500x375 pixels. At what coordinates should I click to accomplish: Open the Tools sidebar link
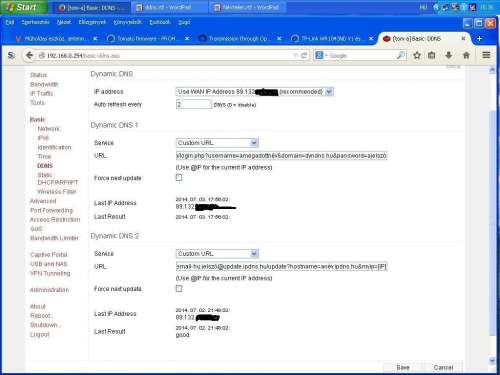point(37,103)
